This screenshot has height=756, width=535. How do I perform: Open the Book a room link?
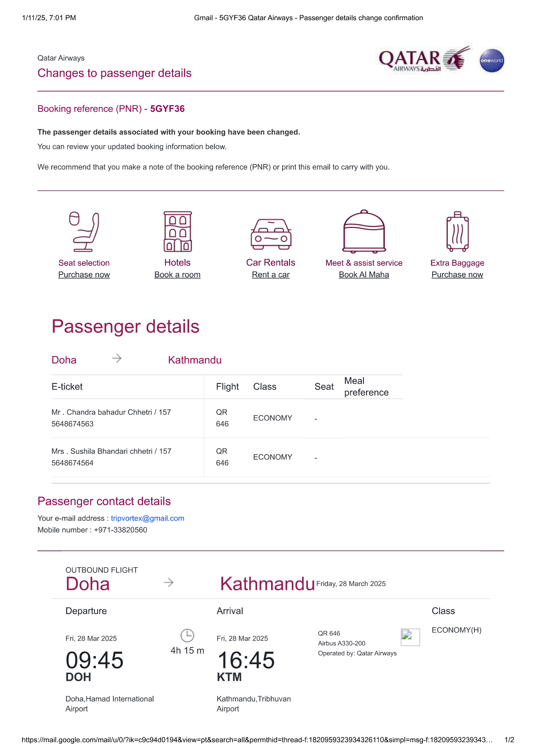pyautogui.click(x=177, y=275)
